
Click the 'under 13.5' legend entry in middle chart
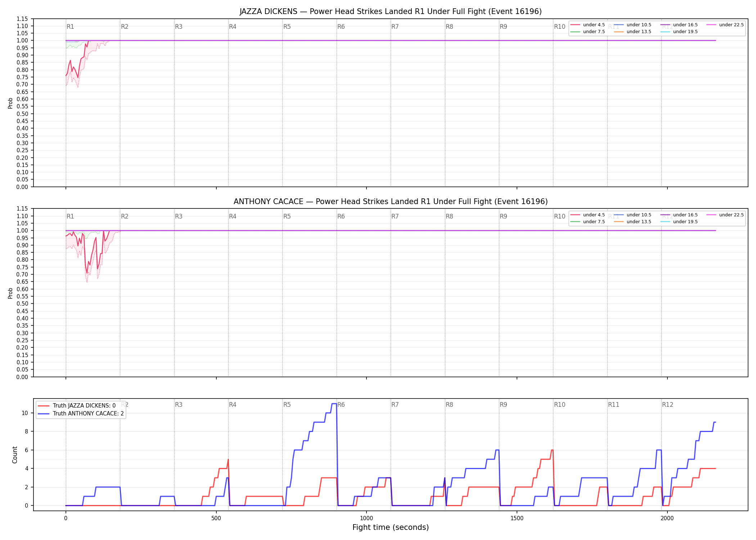(633, 222)
